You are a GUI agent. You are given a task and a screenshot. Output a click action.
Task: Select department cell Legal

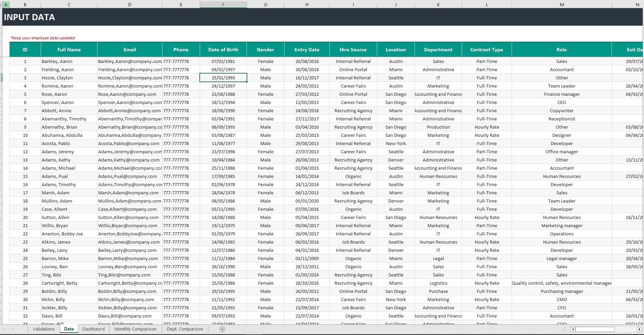pos(438,258)
